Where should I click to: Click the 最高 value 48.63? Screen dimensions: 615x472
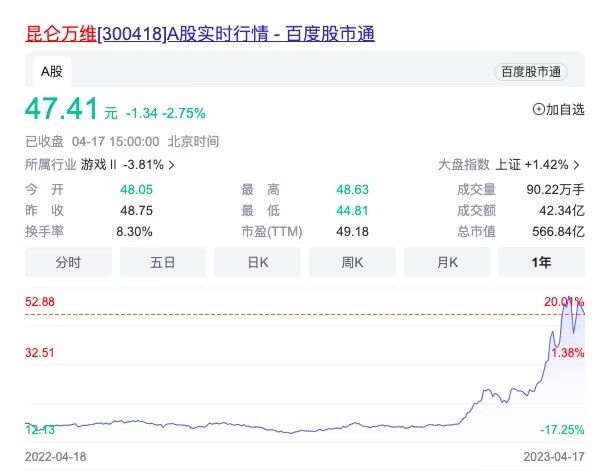coord(352,190)
